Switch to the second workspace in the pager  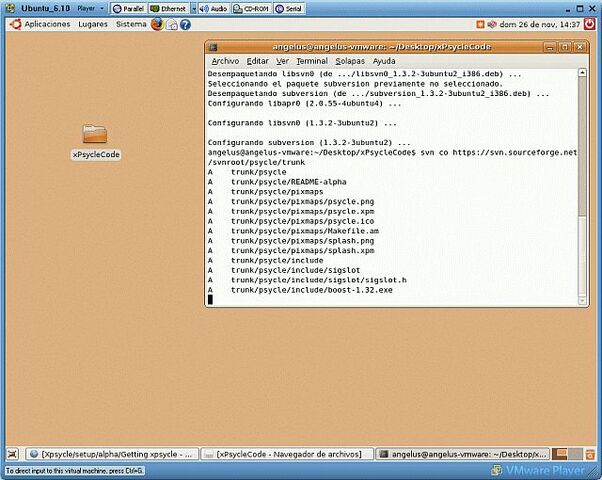click(576, 454)
